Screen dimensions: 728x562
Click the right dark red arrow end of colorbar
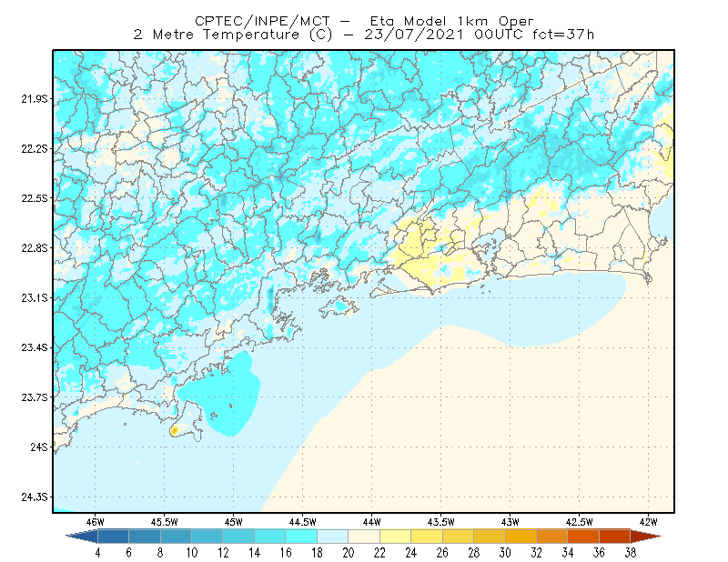point(646,537)
